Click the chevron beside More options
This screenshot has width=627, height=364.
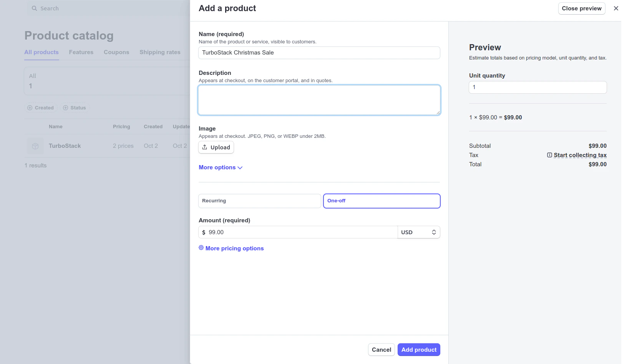[240, 168]
